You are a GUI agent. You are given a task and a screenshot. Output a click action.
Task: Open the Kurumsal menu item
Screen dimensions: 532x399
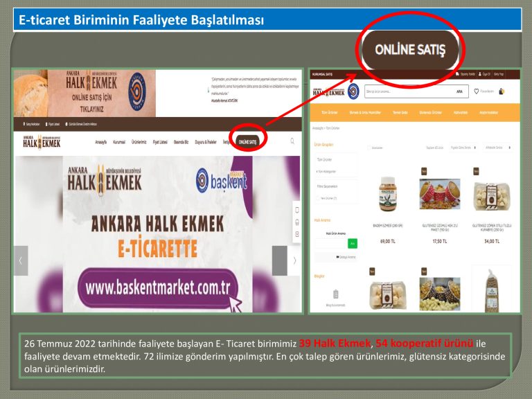pos(119,142)
